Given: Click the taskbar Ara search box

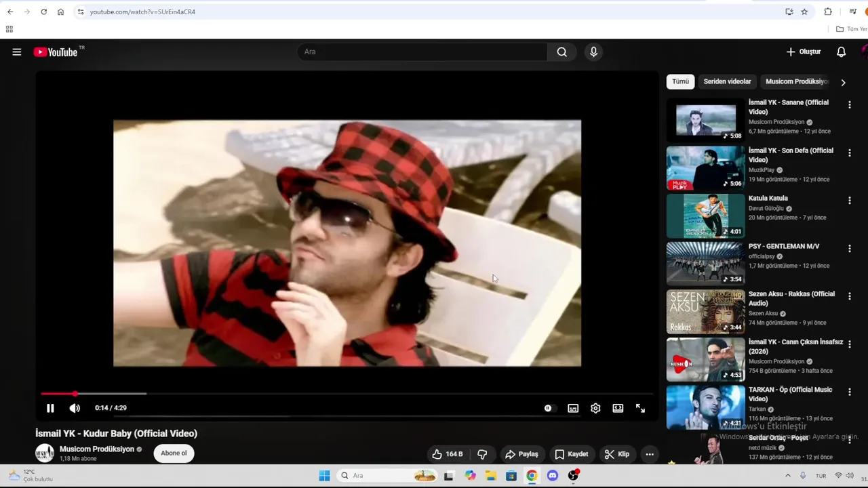Looking at the screenshot, I should point(387,476).
